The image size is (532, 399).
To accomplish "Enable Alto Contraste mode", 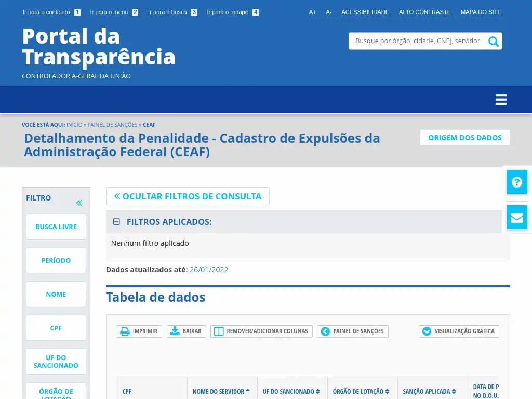I will pos(424,12).
